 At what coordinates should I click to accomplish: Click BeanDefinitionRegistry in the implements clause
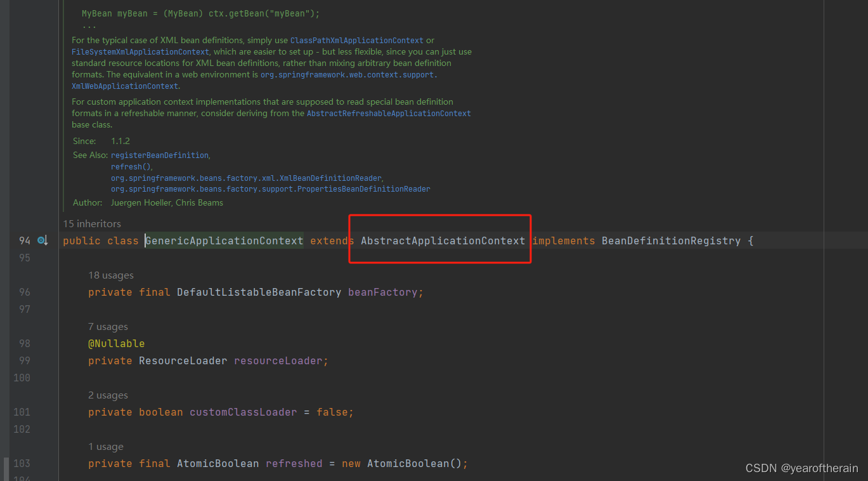coord(671,240)
